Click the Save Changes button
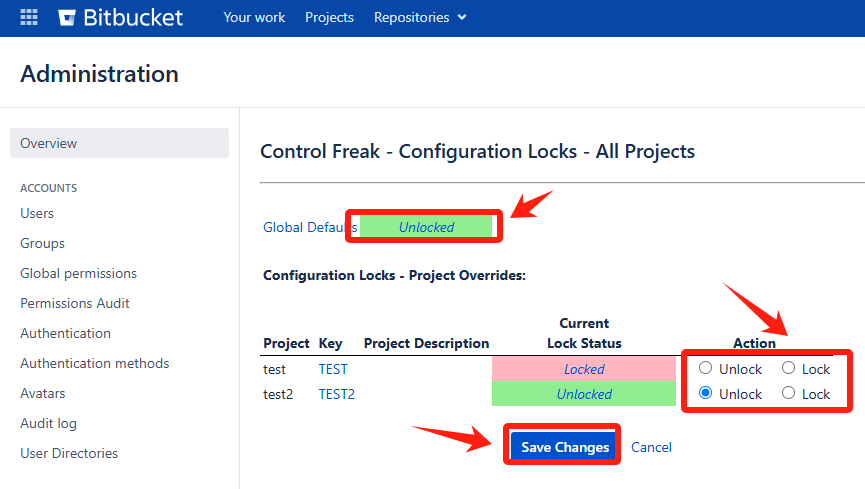The width and height of the screenshot is (865, 489). tap(564, 447)
